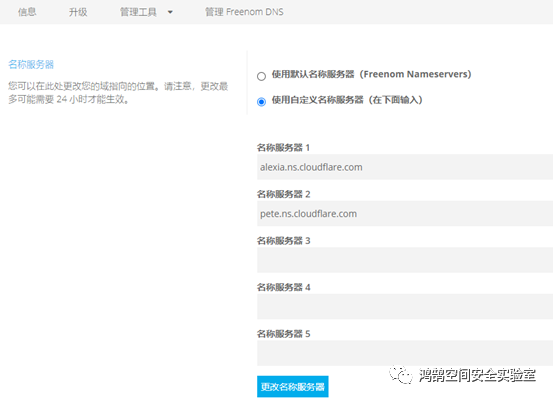Focus the empty 名称服务器 5 field

(x=405, y=353)
